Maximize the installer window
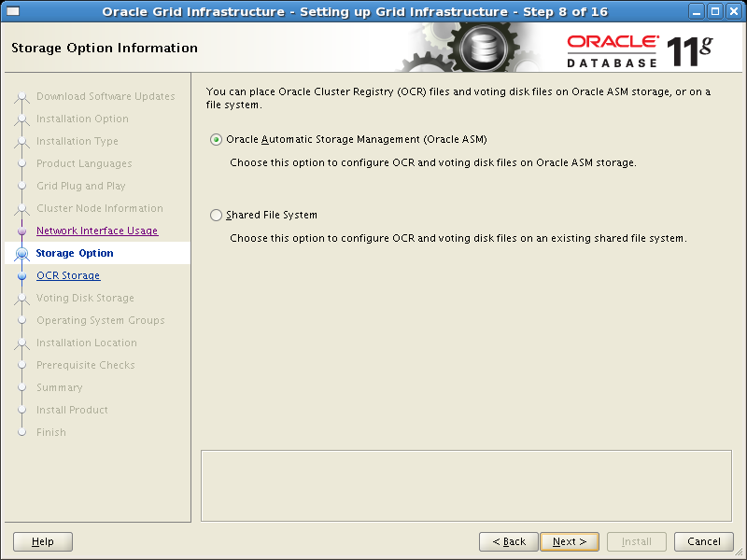The height and width of the screenshot is (560, 747). point(715,11)
